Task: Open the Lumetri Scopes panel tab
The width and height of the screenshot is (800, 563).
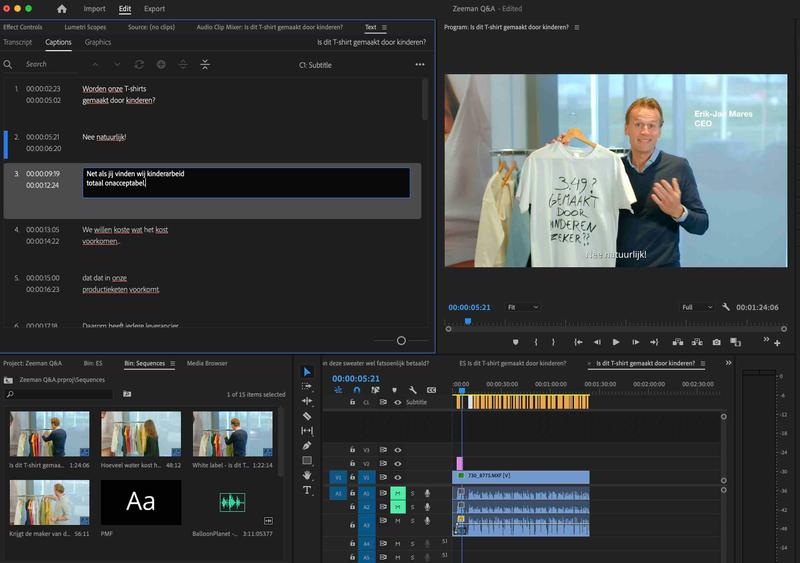Action: point(85,27)
